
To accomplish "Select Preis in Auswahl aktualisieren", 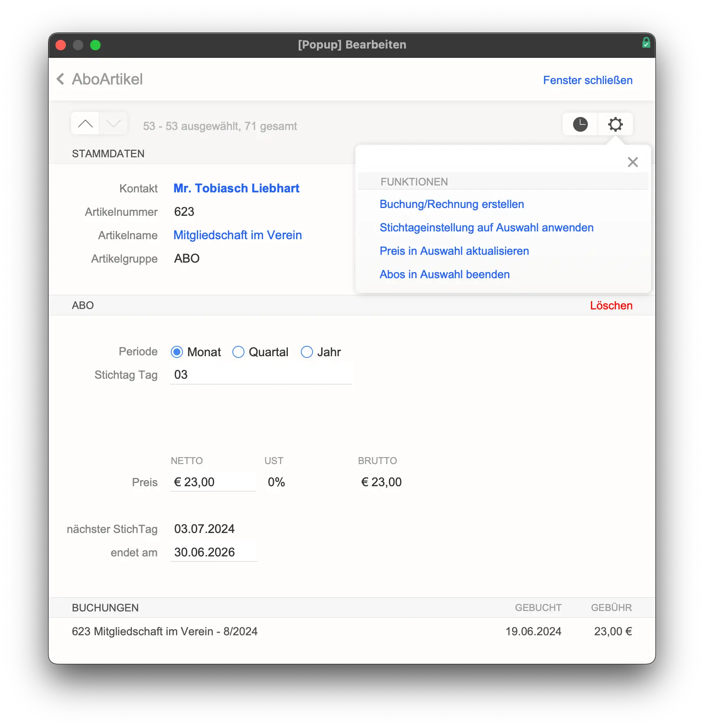I will click(454, 251).
